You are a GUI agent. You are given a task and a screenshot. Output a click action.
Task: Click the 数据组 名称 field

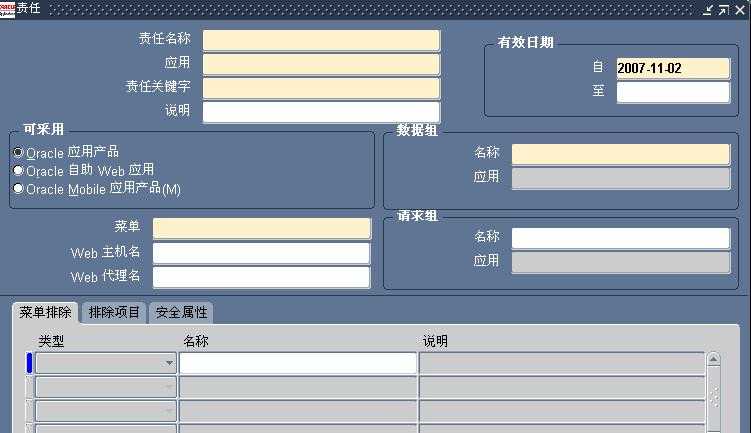621,154
